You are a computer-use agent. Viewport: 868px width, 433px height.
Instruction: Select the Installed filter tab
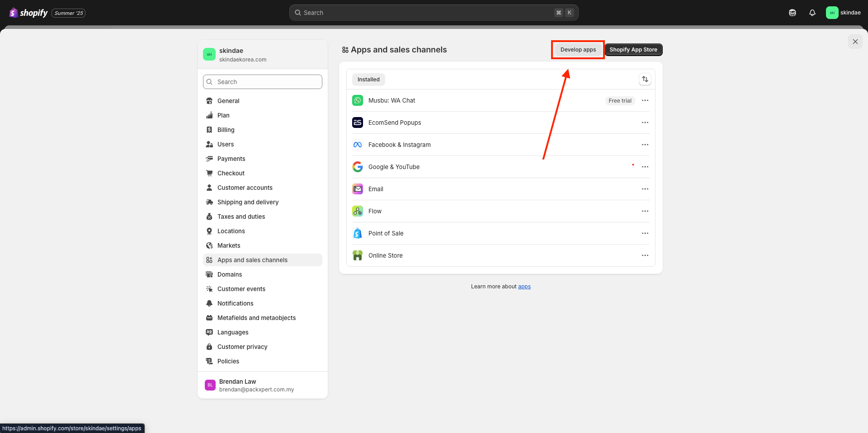(368, 80)
